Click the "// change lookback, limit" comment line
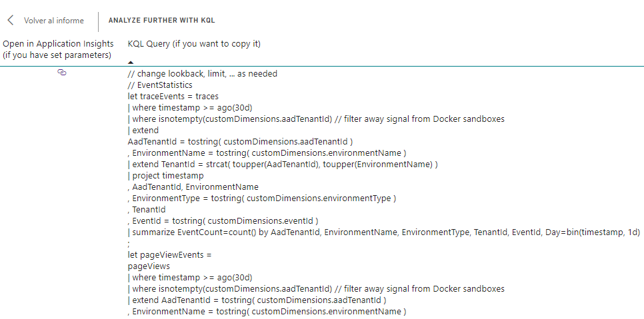The width and height of the screenshot is (644, 319). pos(202,74)
